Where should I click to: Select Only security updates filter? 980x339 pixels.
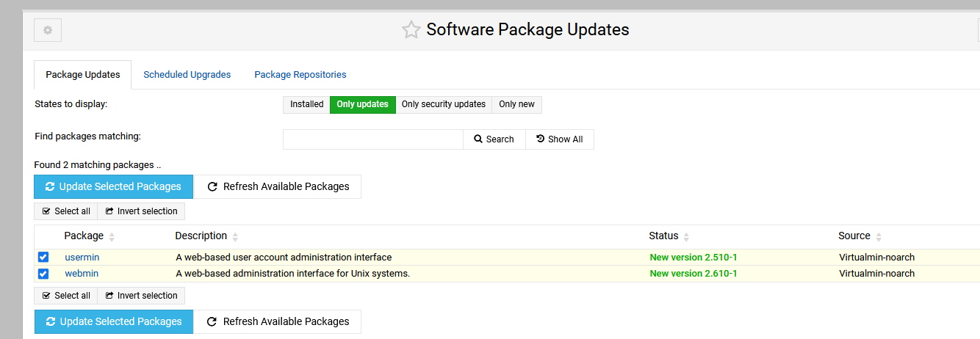[x=443, y=104]
